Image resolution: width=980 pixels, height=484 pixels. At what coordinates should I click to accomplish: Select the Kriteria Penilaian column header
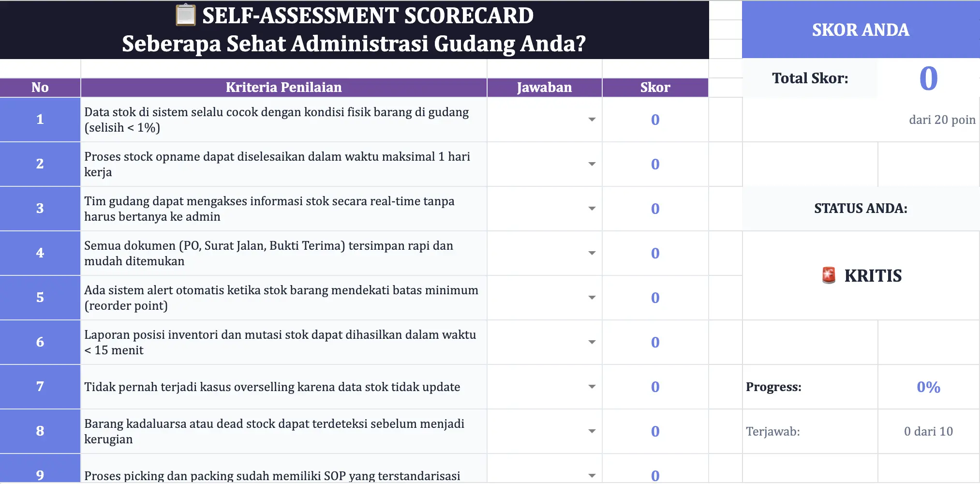(283, 88)
